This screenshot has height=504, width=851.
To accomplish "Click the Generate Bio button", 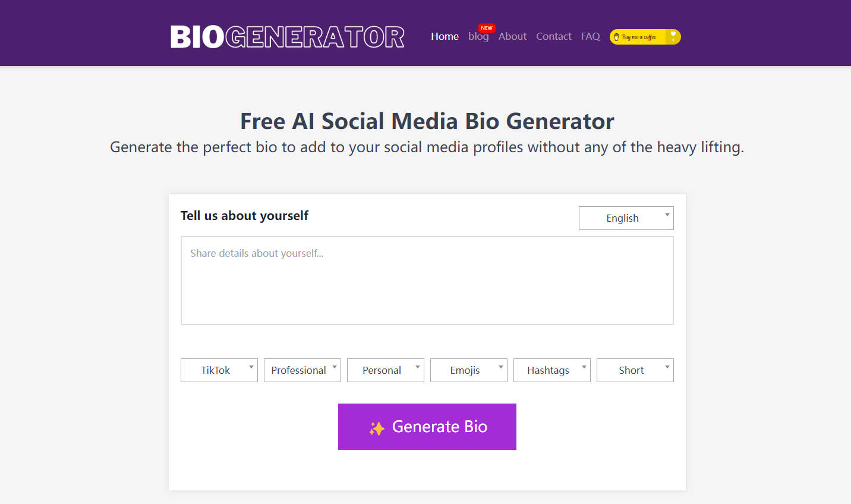I will [427, 427].
